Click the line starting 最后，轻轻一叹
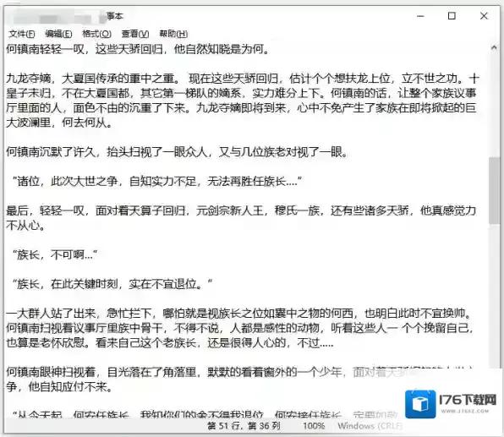 pos(241,210)
